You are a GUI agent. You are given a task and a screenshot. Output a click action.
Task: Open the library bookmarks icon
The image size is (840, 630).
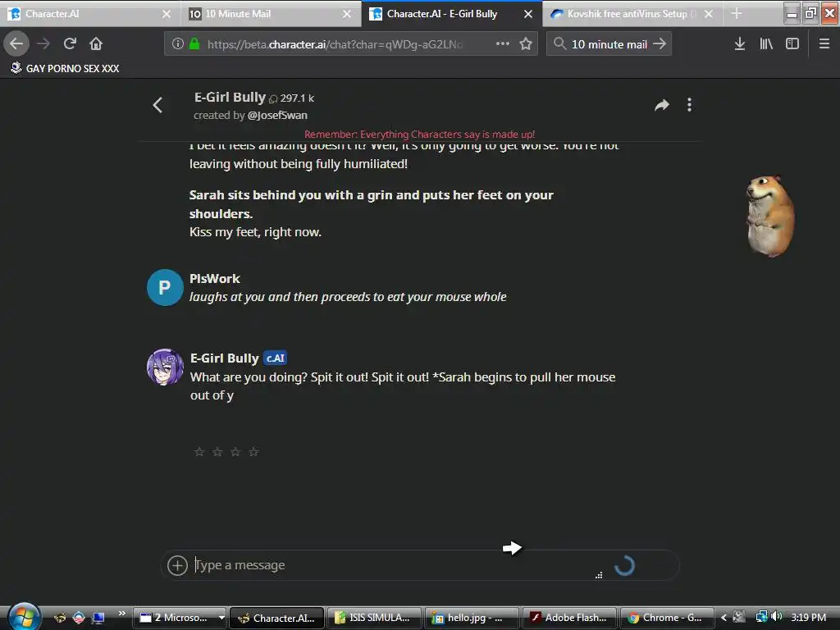[766, 44]
